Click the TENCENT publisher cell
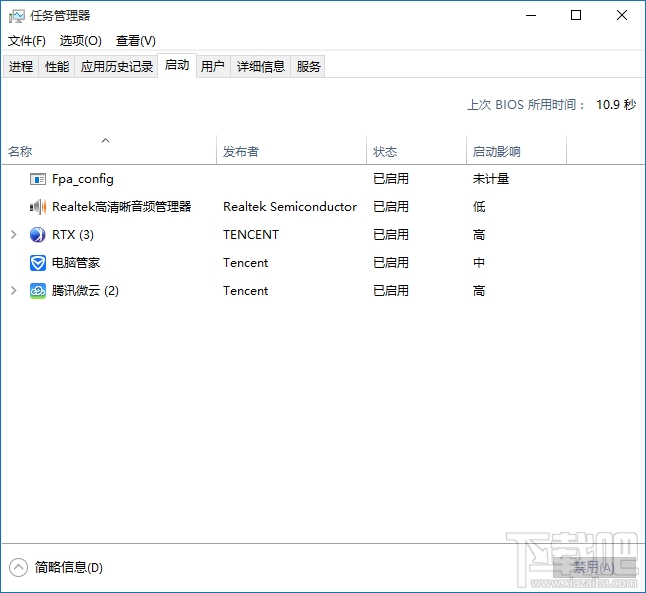Image resolution: width=646 pixels, height=593 pixels. tap(251, 235)
